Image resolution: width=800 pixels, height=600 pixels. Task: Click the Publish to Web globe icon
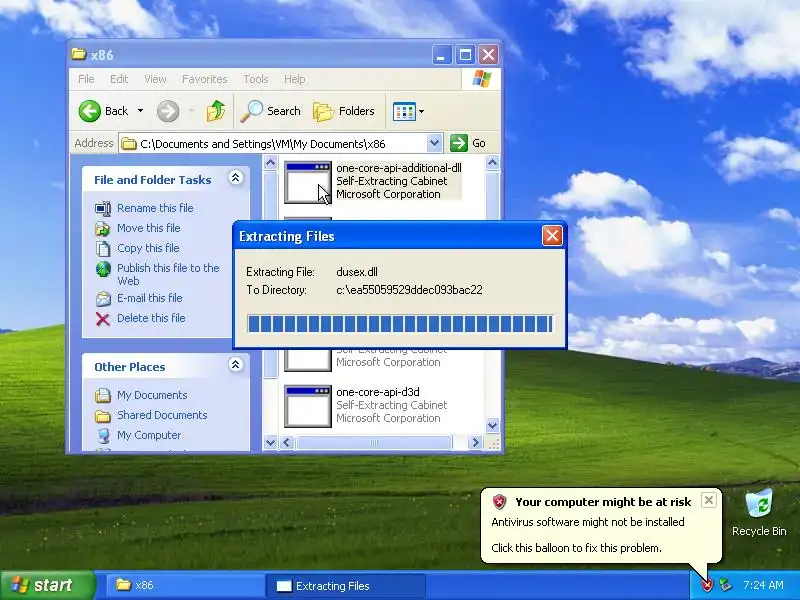(103, 269)
